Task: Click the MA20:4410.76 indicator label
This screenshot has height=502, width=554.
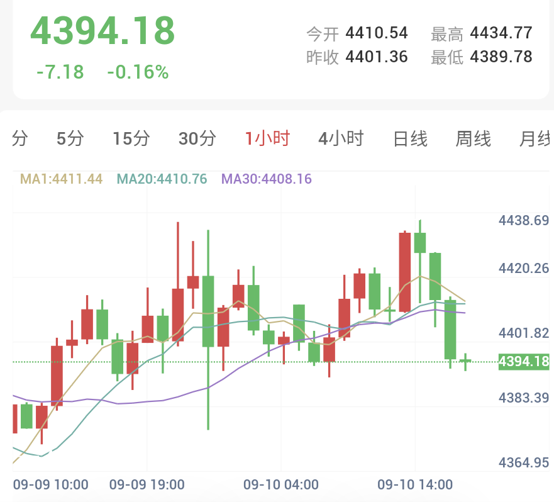Action: (x=162, y=179)
